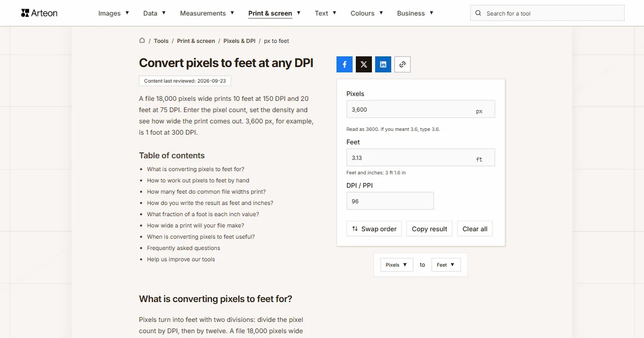Screen dimensions: 644x338
Task: Jump to 'What is converting pixels to feet for?'
Action: tap(195, 169)
